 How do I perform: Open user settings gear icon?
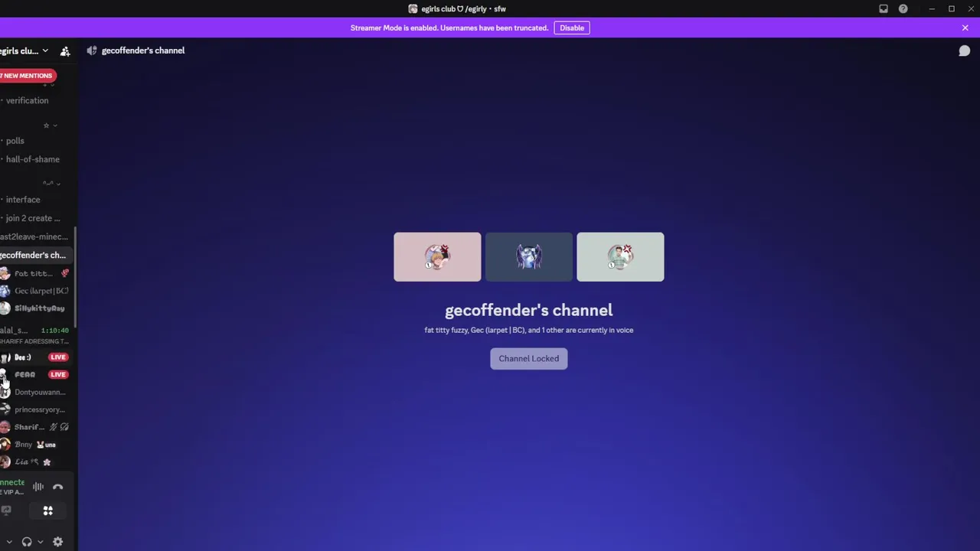tap(57, 542)
